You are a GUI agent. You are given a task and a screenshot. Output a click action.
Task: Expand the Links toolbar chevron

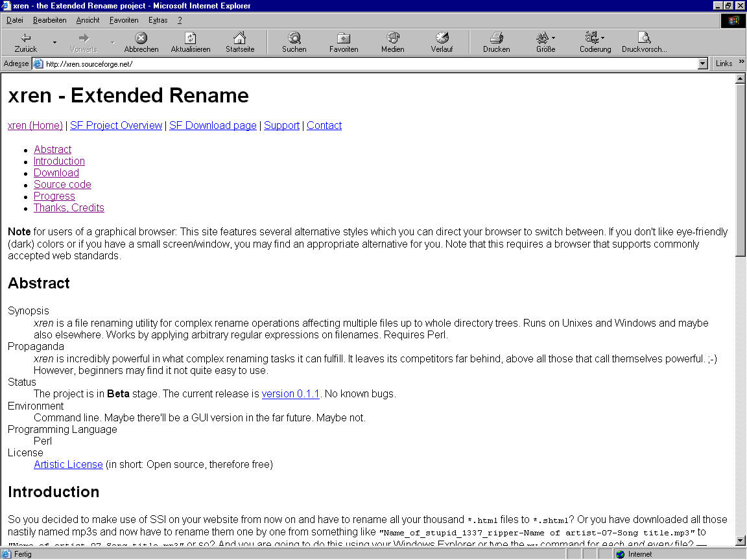pyautogui.click(x=741, y=63)
